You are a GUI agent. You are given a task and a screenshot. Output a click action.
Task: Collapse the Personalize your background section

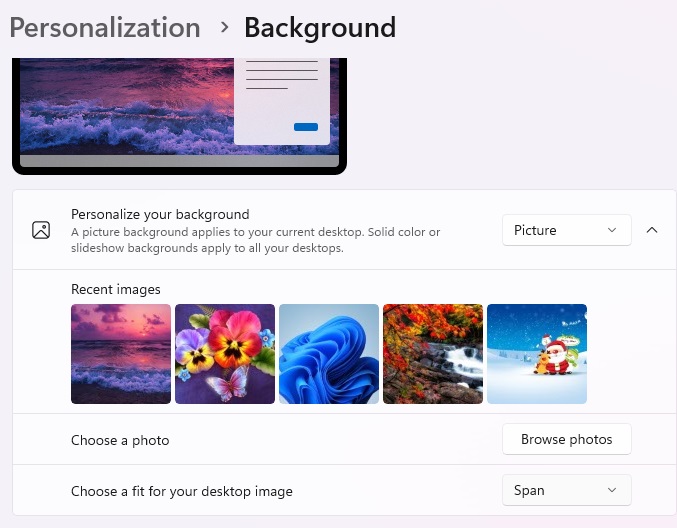(652, 230)
